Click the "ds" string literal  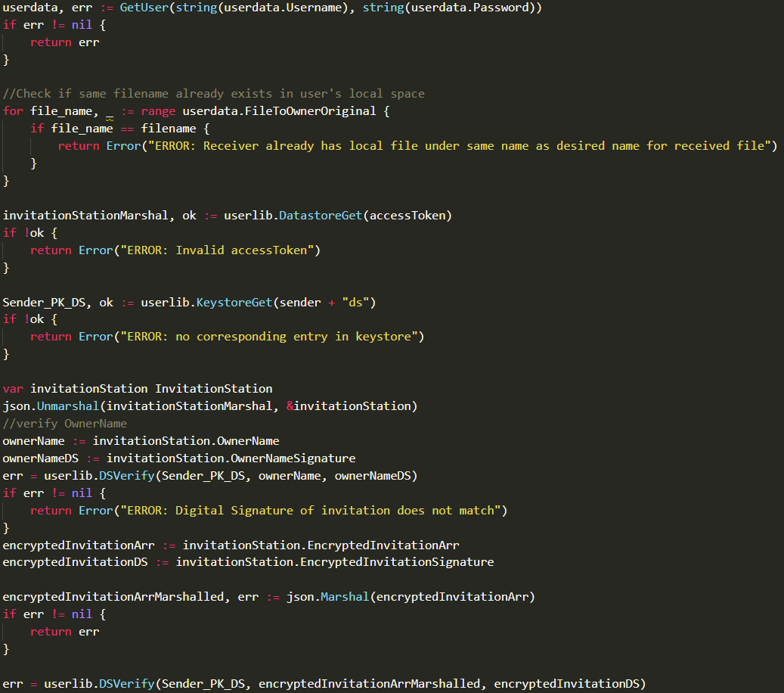355,303
